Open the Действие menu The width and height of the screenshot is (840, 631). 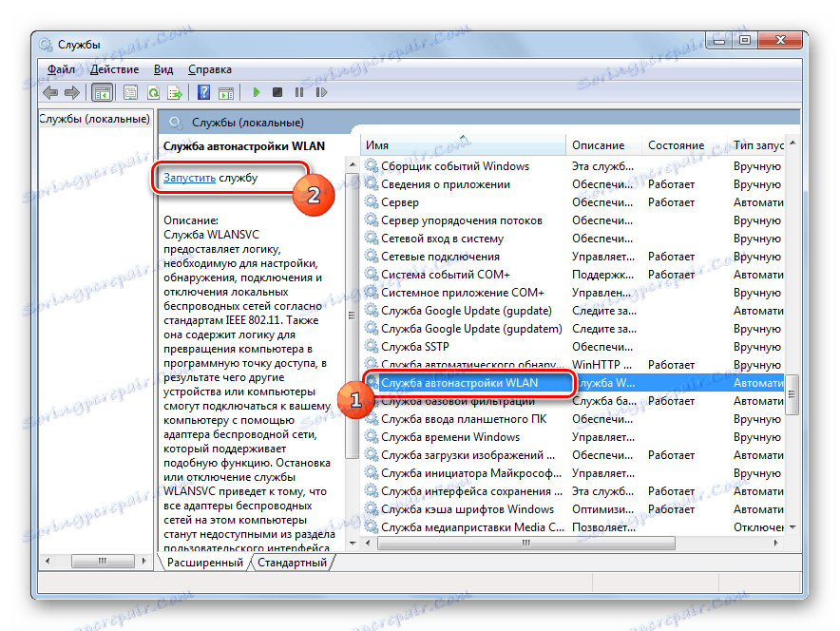click(115, 69)
